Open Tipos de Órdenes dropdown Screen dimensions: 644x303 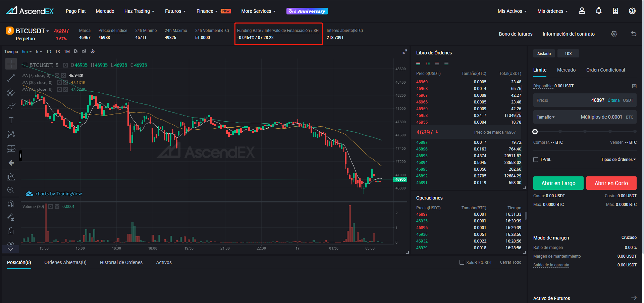pos(618,160)
